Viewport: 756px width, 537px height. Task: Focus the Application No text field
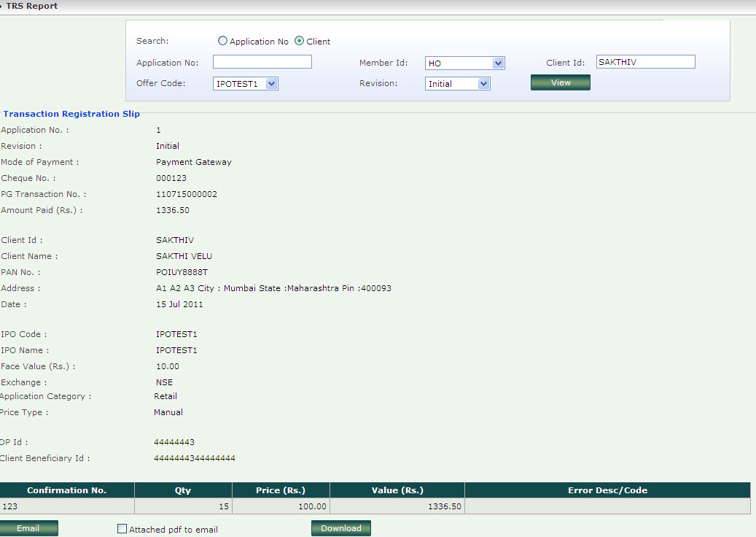[x=262, y=62]
